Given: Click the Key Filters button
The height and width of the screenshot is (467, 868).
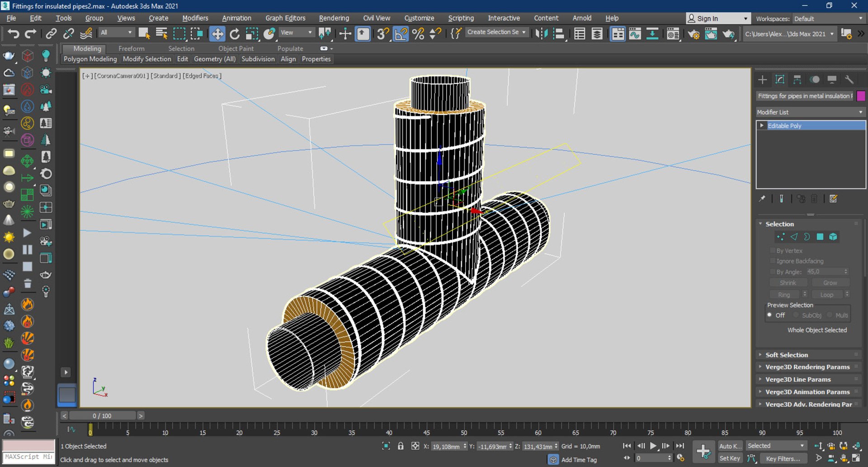Looking at the screenshot, I should [x=782, y=458].
